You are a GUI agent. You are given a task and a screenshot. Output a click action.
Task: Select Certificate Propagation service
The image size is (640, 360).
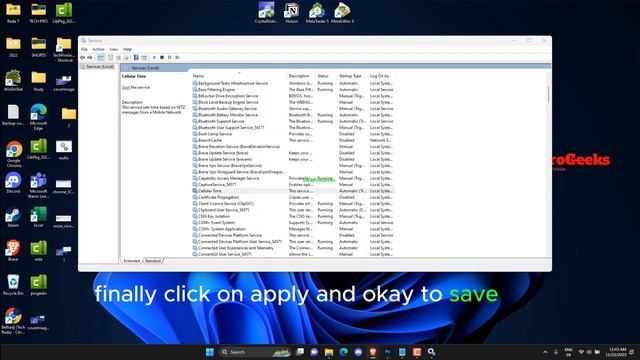tap(292, 197)
